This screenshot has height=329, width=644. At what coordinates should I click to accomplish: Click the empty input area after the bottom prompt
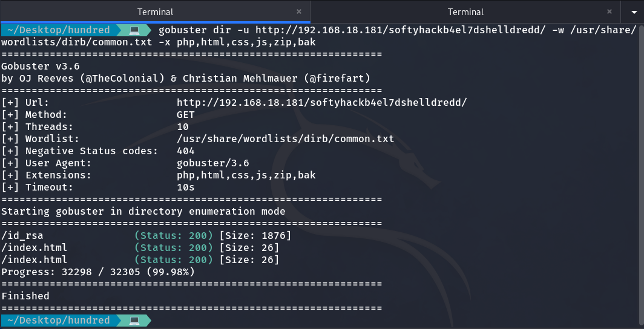pos(363,321)
